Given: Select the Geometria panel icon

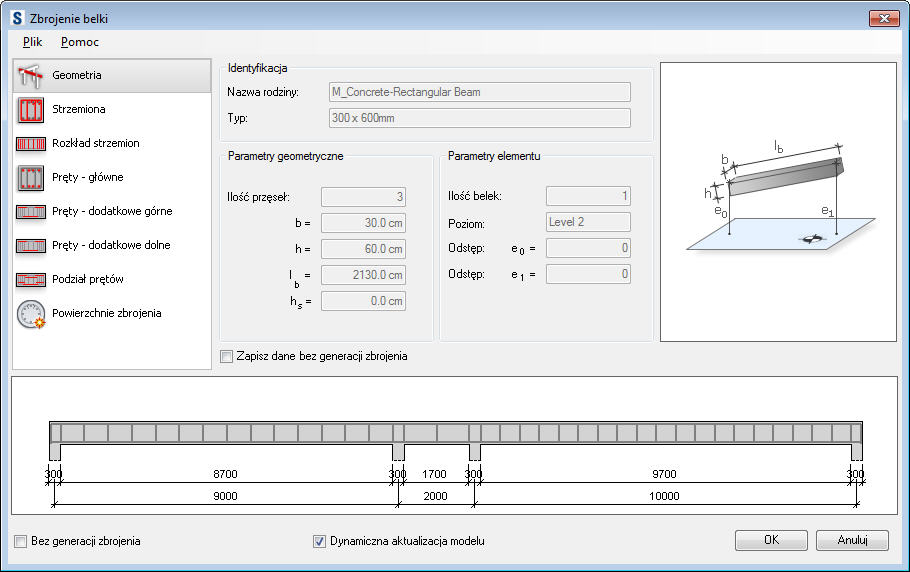Looking at the screenshot, I should (x=31, y=75).
